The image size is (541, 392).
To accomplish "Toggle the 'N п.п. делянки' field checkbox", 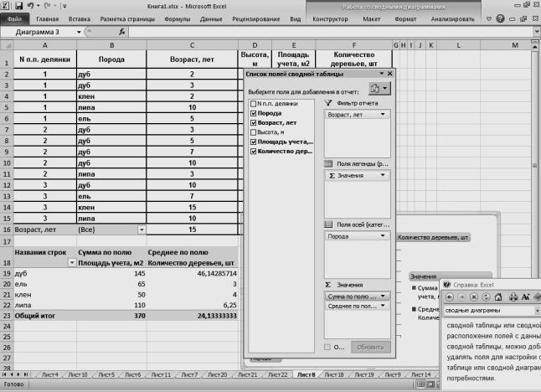I will (253, 104).
